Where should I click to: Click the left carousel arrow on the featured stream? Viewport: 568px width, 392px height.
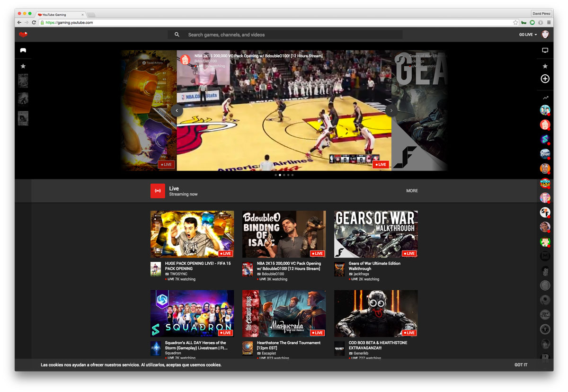coord(177,110)
